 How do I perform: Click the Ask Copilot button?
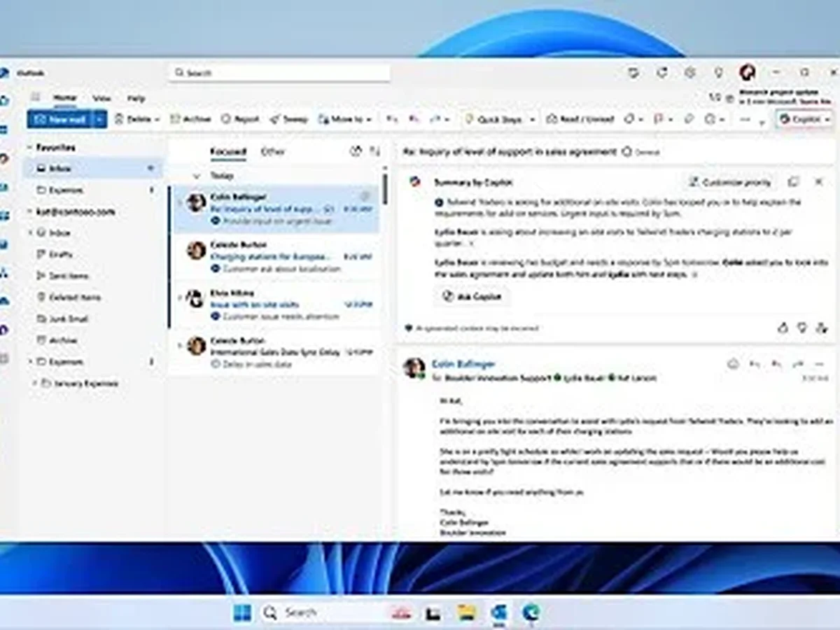pos(472,297)
